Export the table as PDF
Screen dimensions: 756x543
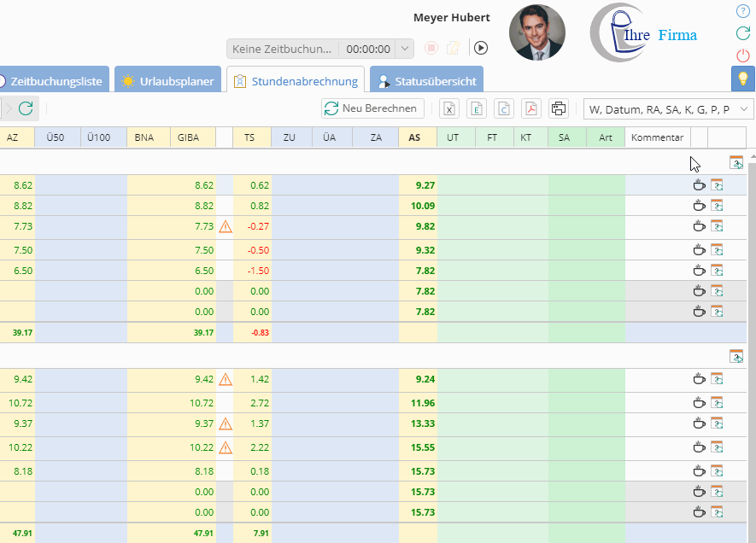tap(531, 108)
